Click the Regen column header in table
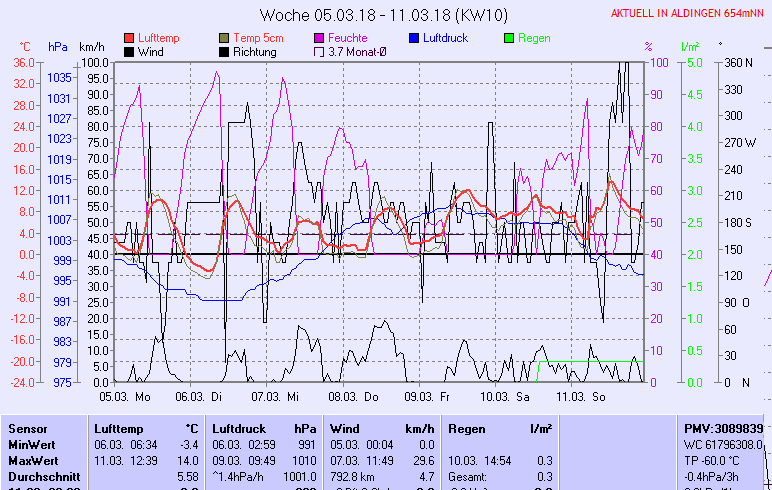772x490 pixels. coord(468,428)
